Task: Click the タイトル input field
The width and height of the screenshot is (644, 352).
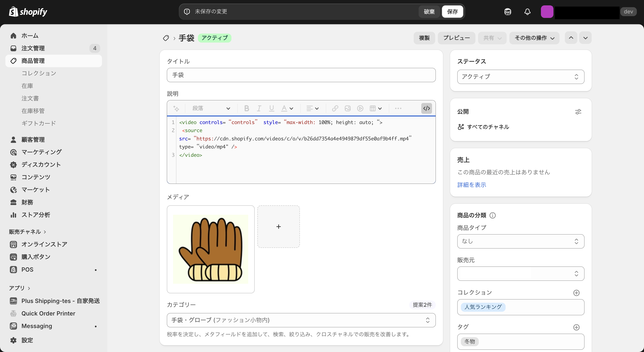Action: 301,75
